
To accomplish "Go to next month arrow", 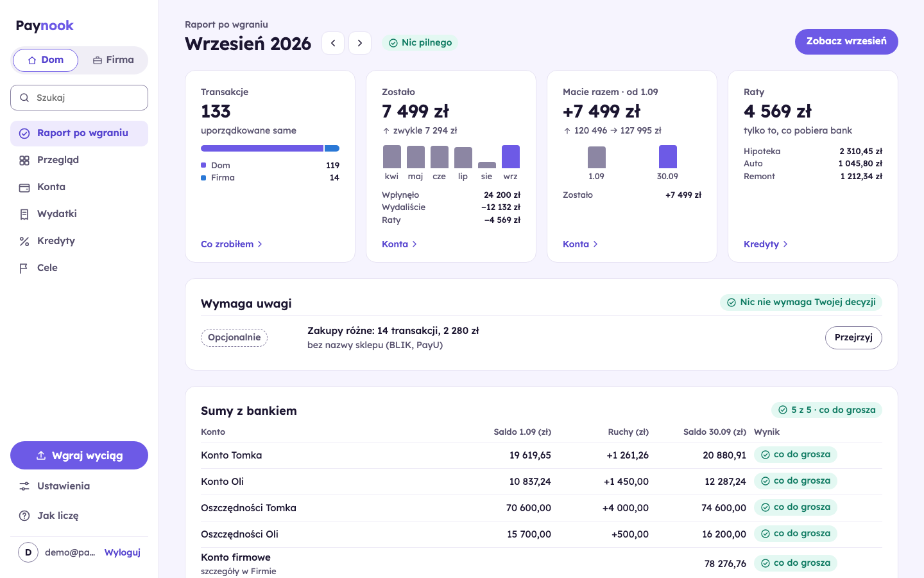I will point(360,43).
